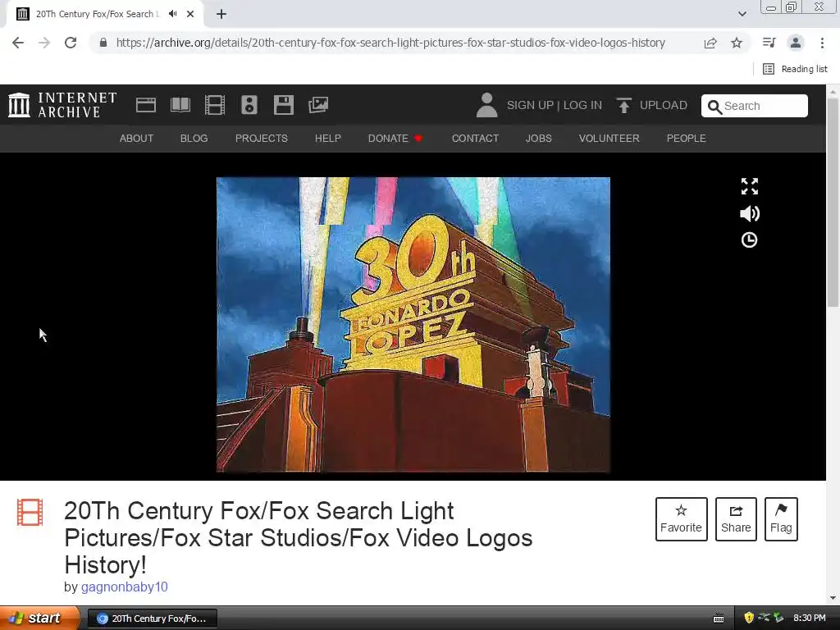
Task: Open the Reading list button
Action: (x=795, y=69)
